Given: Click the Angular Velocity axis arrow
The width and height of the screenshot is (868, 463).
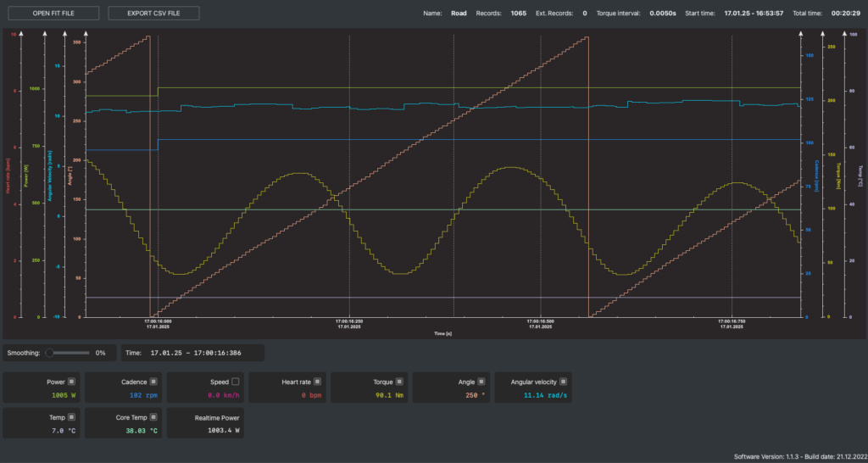Looking at the screenshot, I should pos(66,32).
